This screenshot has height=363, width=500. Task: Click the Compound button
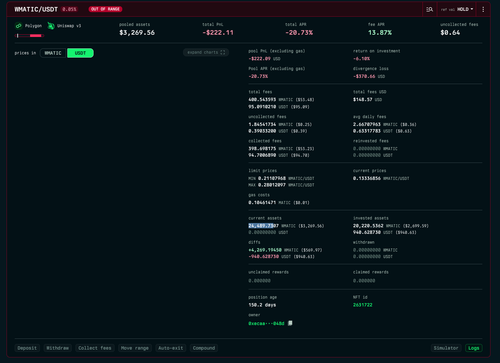[204, 348]
